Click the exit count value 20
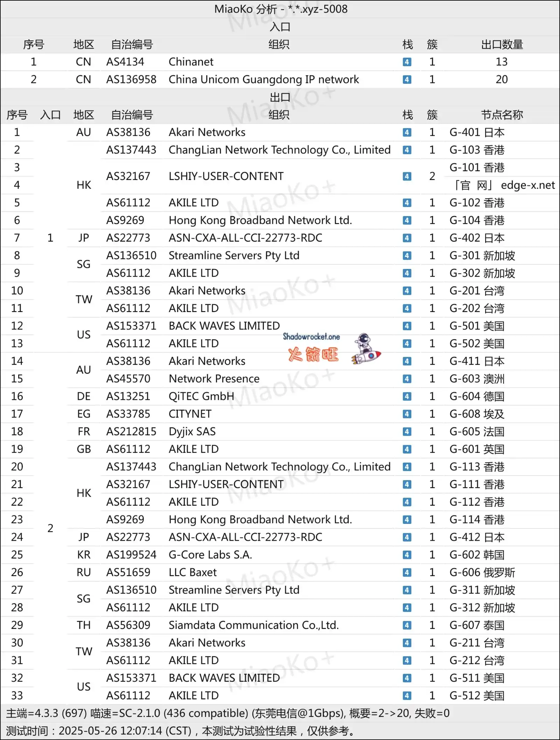Image resolution: width=560 pixels, height=740 pixels. [x=502, y=79]
